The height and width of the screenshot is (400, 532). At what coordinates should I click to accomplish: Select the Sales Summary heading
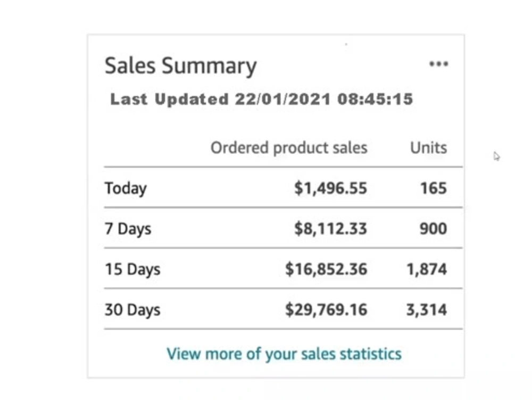[x=180, y=66]
